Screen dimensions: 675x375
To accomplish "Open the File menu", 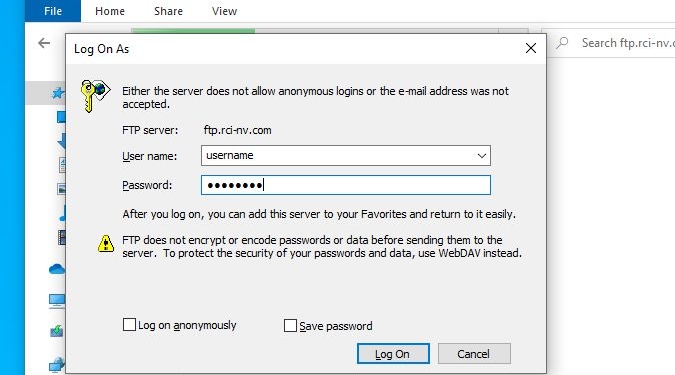I will pos(53,11).
